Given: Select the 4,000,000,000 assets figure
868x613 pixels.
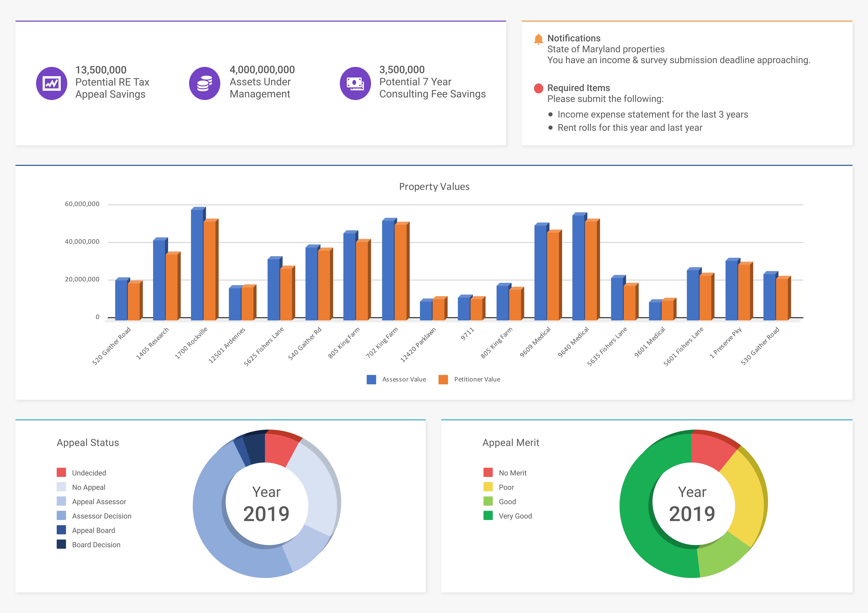Looking at the screenshot, I should (262, 70).
